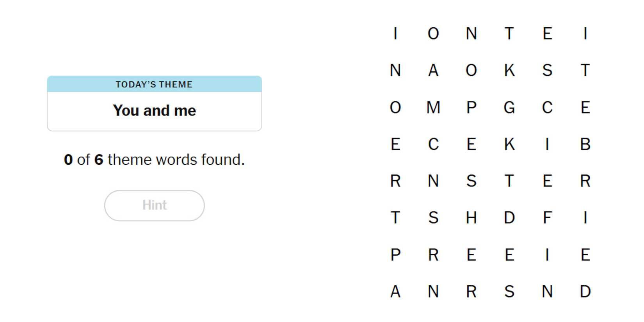Click the Today's Theme header bar
Screen dimensions: 644x322
click(154, 84)
